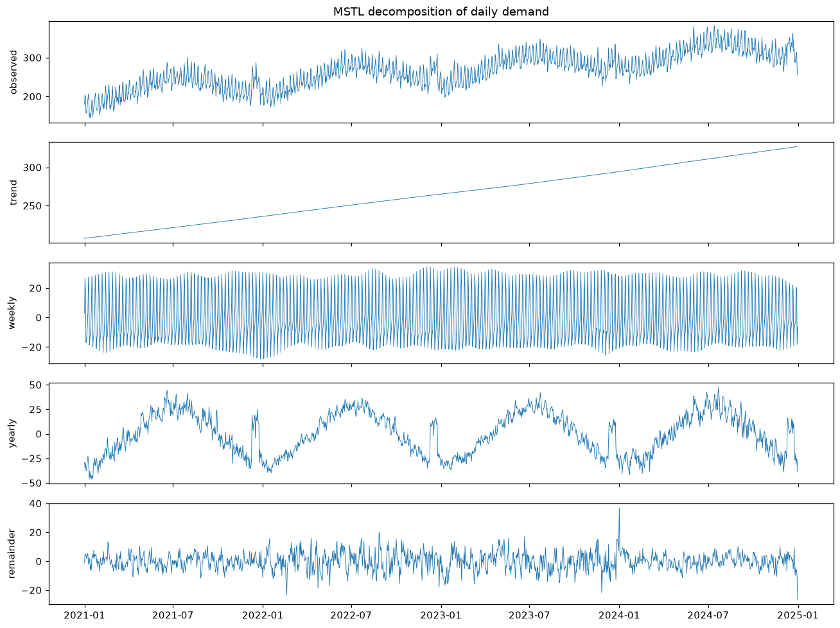Screen dimensions: 840x628
Task: Select the "2022-07" x-axis tick label
Action: pos(351,615)
